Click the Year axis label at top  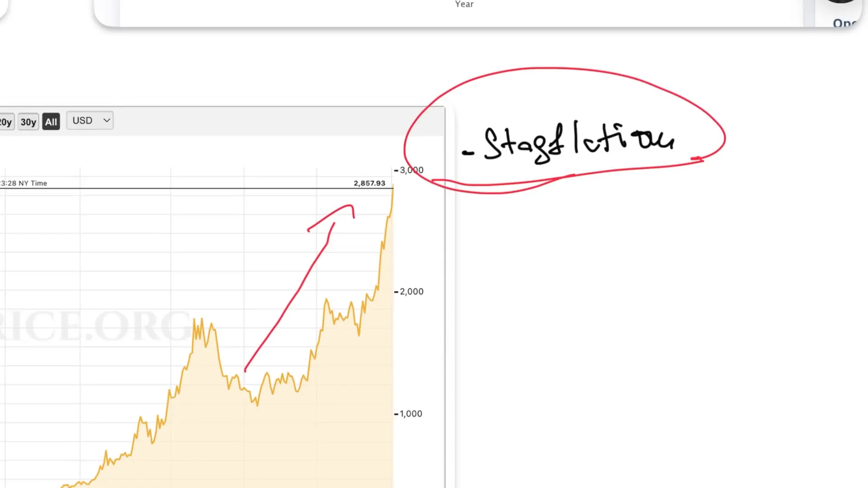click(x=464, y=4)
